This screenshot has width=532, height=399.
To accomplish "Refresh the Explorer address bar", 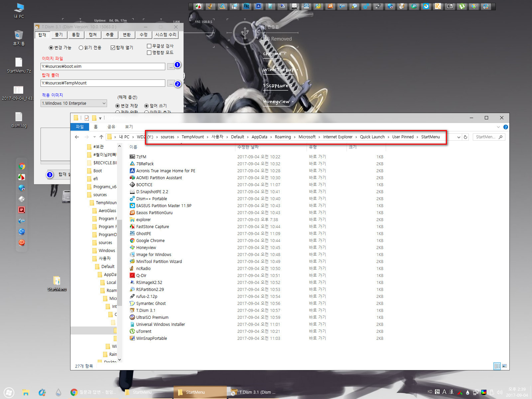I will pyautogui.click(x=465, y=137).
